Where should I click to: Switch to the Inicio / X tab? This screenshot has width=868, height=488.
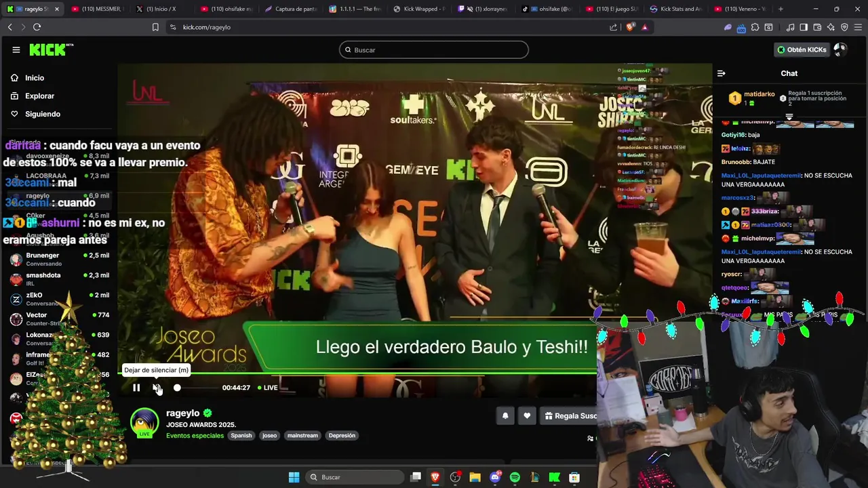(x=161, y=9)
